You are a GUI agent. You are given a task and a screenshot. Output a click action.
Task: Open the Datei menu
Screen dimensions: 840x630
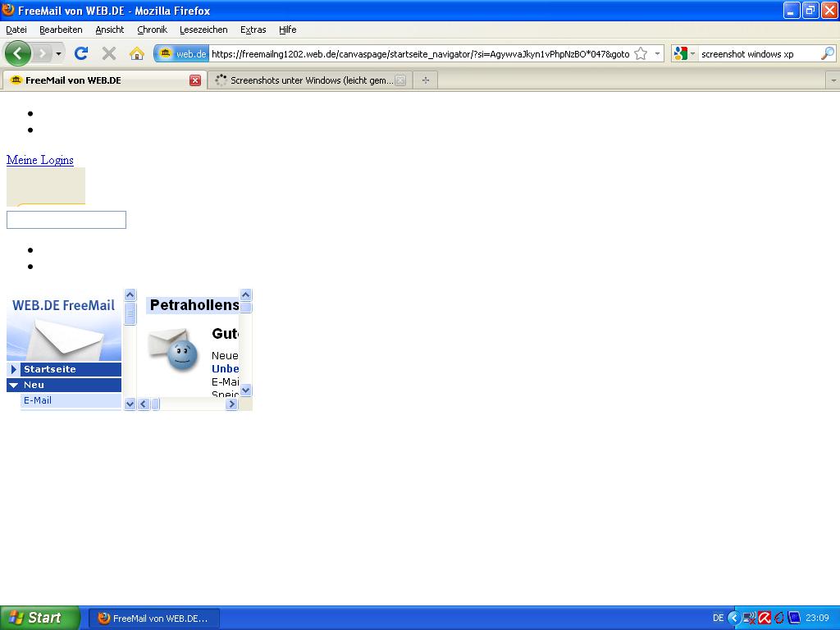click(x=16, y=30)
